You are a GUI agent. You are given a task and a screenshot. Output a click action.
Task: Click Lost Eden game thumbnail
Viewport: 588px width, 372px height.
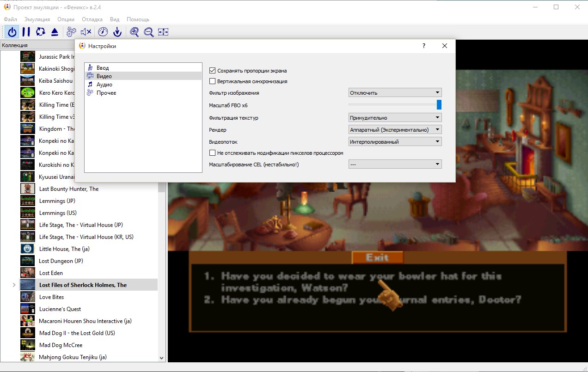pyautogui.click(x=28, y=273)
